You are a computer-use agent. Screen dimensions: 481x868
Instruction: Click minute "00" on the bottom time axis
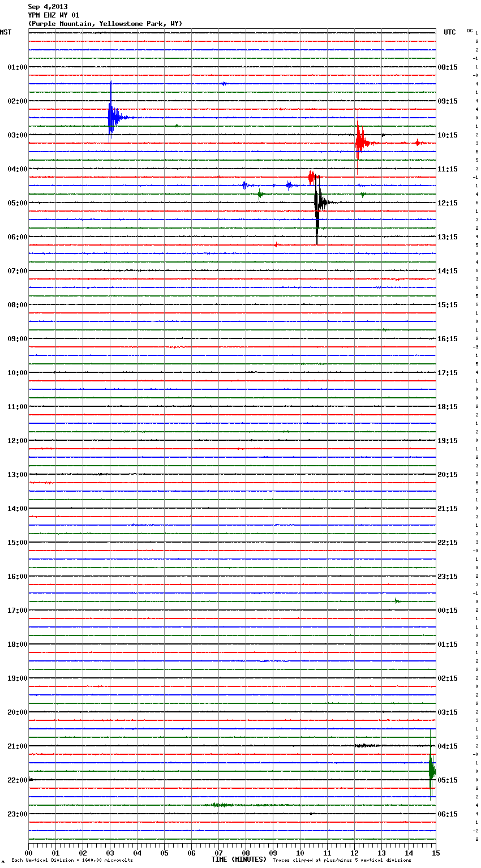pyautogui.click(x=28, y=853)
